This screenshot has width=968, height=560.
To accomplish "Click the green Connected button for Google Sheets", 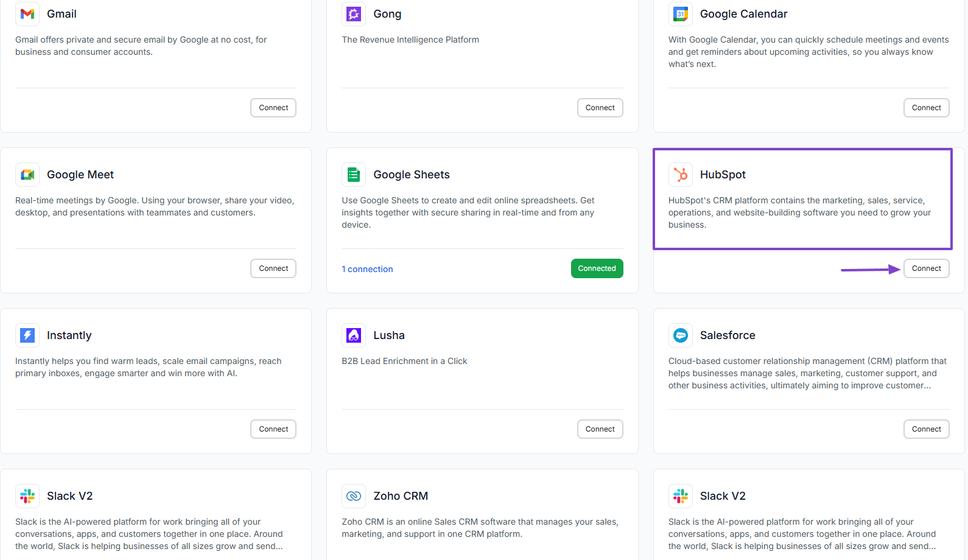I will pyautogui.click(x=597, y=268).
